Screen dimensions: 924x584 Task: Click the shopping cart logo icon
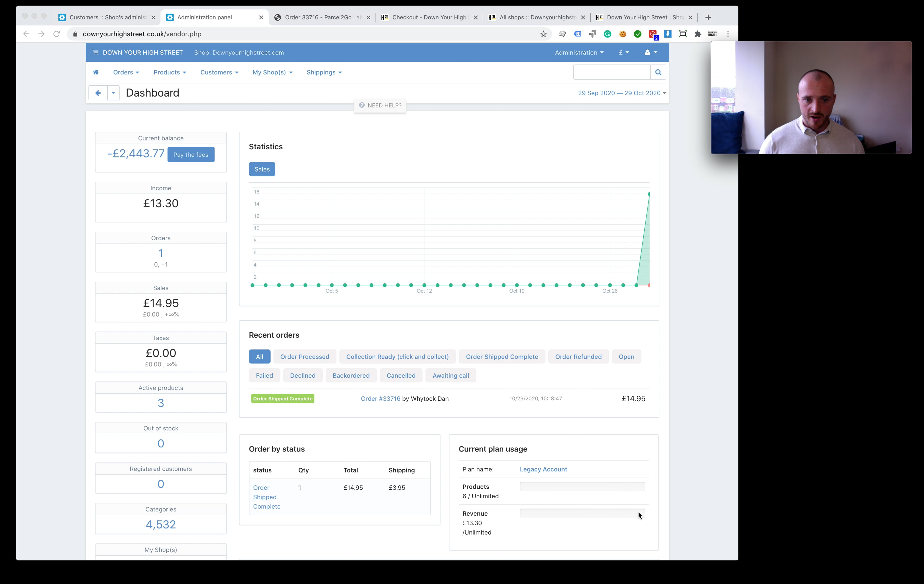(95, 53)
